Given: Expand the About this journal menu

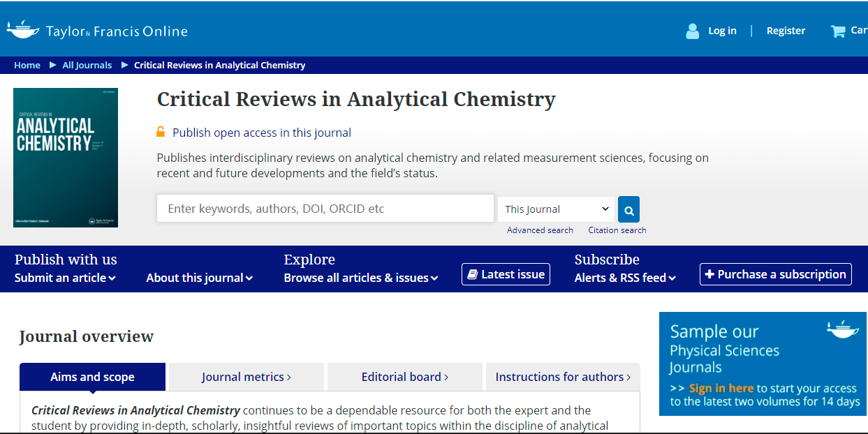Looking at the screenshot, I should (x=199, y=278).
